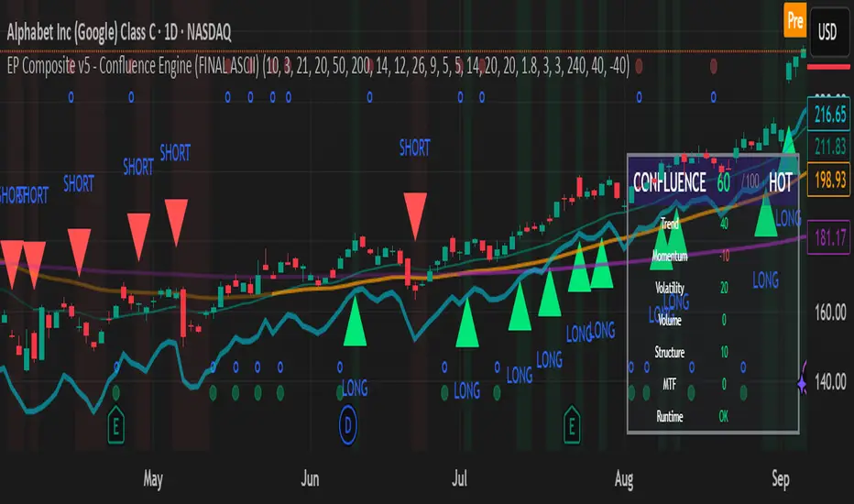Click the purple 181.17 price label

(x=829, y=237)
